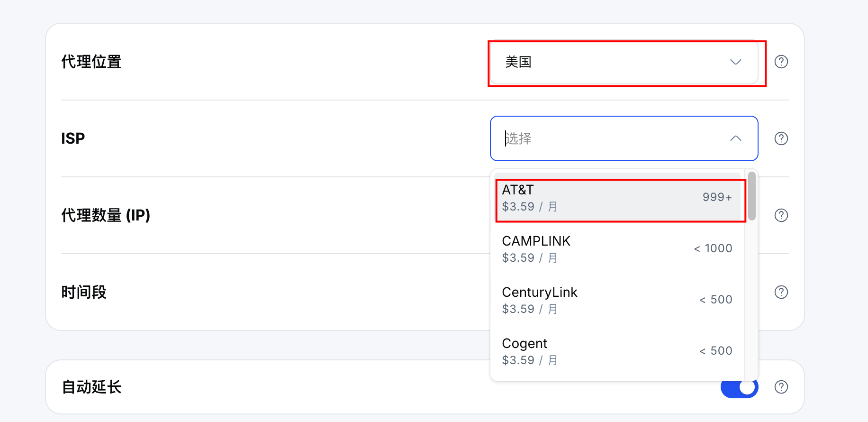Viewport: 868px width, 422px height.
Task: Click the help icon beside 代理位置
Action: (x=781, y=62)
